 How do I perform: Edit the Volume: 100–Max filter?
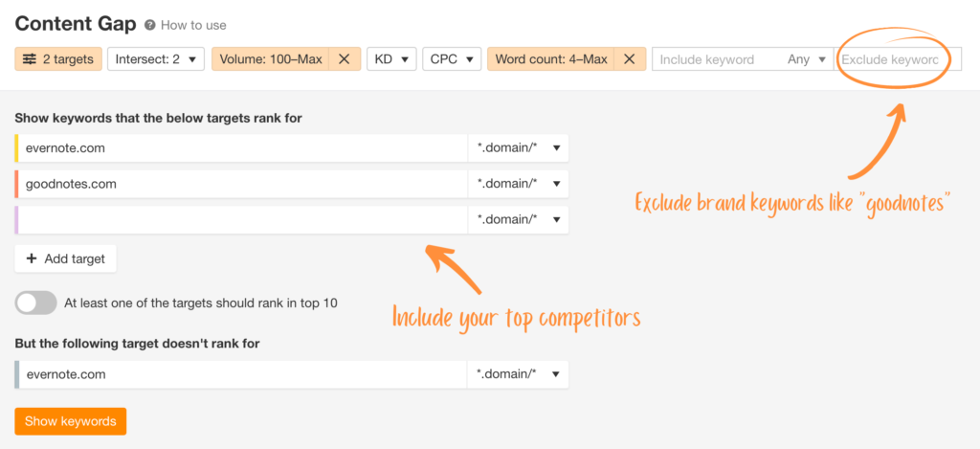271,59
